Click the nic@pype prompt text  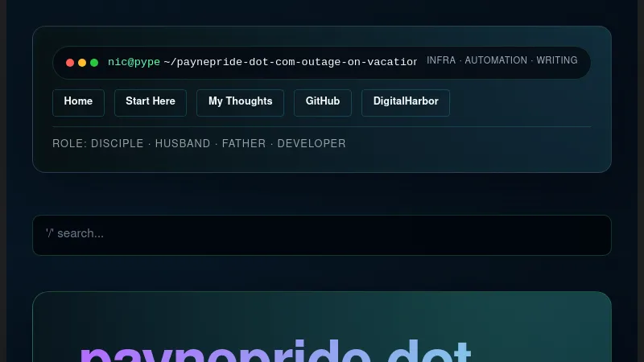pos(134,62)
